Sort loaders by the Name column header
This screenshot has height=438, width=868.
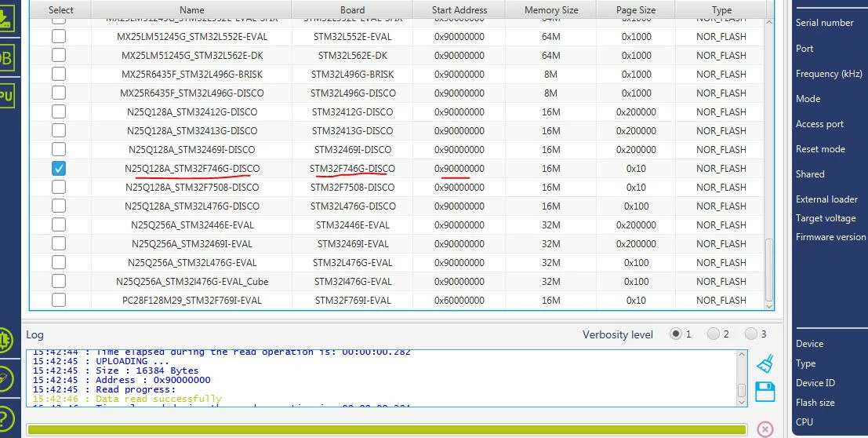[x=191, y=9]
